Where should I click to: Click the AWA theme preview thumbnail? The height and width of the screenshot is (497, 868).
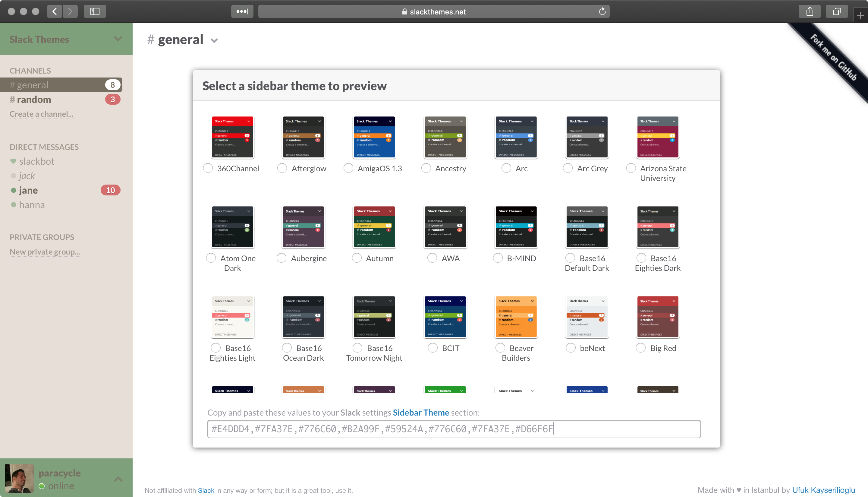click(x=445, y=227)
